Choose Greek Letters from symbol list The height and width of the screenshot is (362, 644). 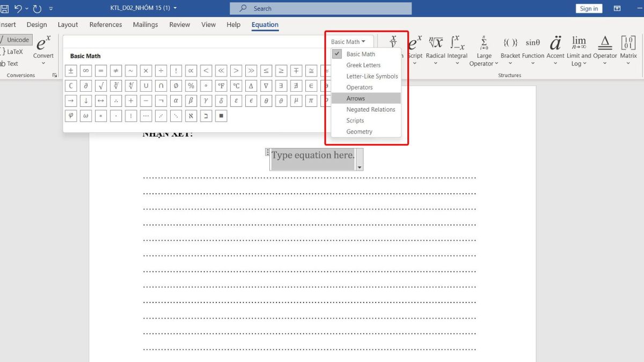click(x=366, y=65)
